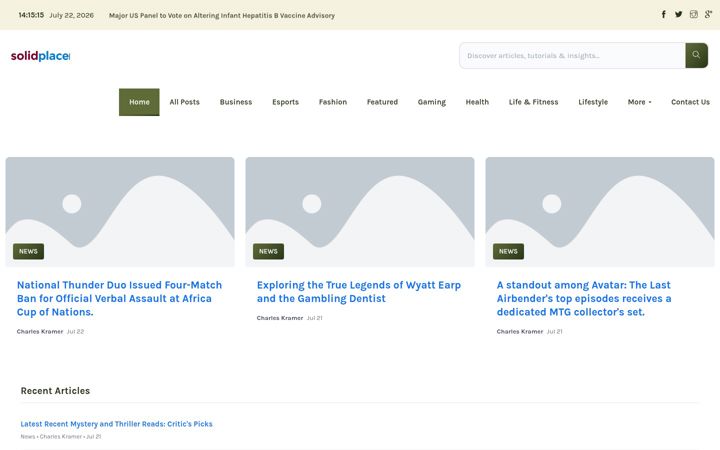The image size is (720, 450).
Task: Open the Google Plus social icon
Action: click(709, 14)
